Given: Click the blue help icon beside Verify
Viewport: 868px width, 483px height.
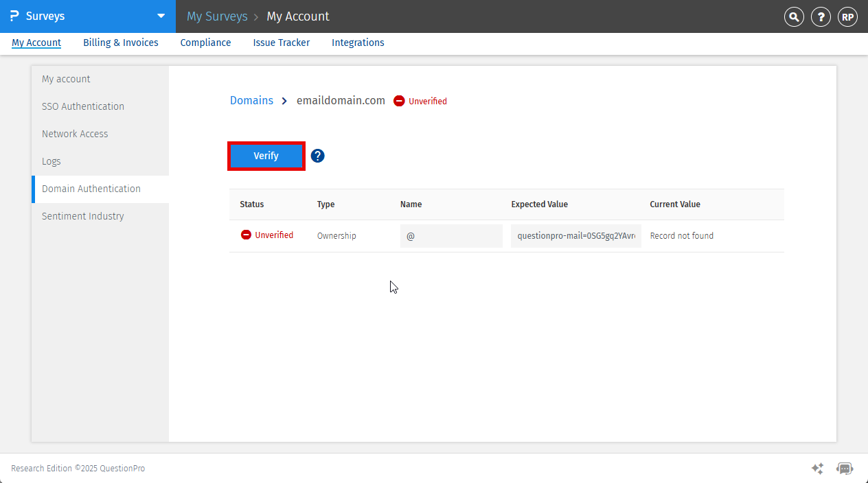Looking at the screenshot, I should coord(317,156).
